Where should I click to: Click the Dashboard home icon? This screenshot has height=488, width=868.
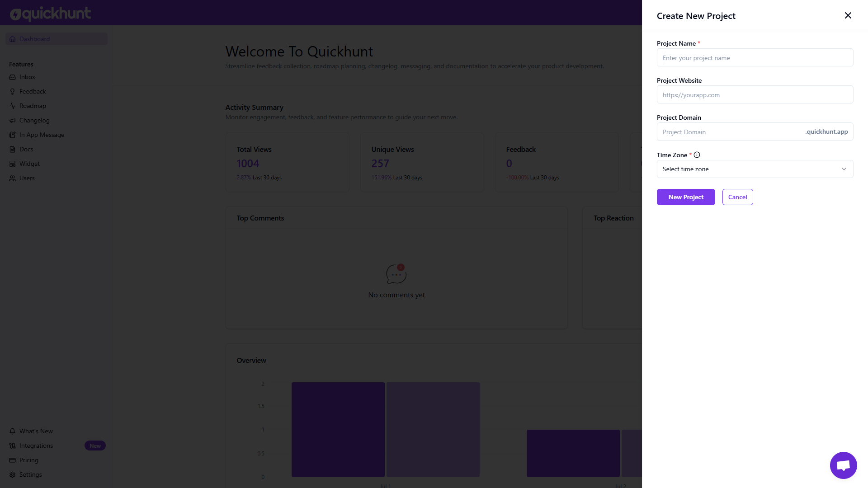(13, 39)
